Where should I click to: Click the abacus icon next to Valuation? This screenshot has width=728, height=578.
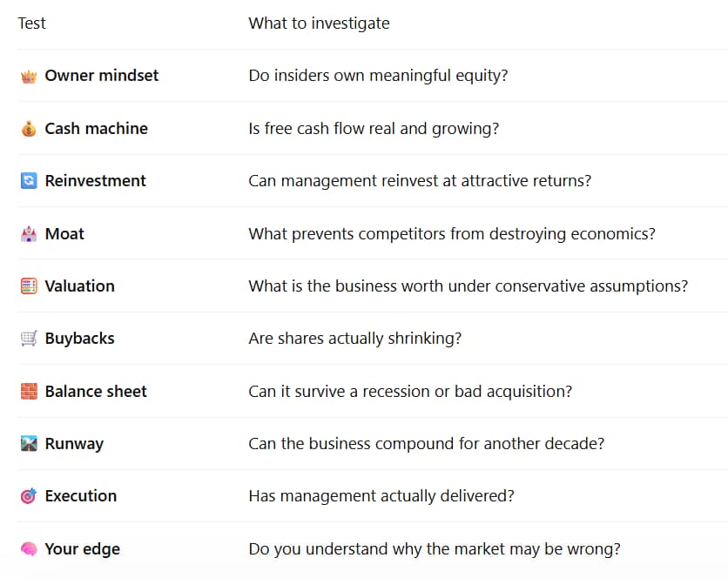(29, 286)
